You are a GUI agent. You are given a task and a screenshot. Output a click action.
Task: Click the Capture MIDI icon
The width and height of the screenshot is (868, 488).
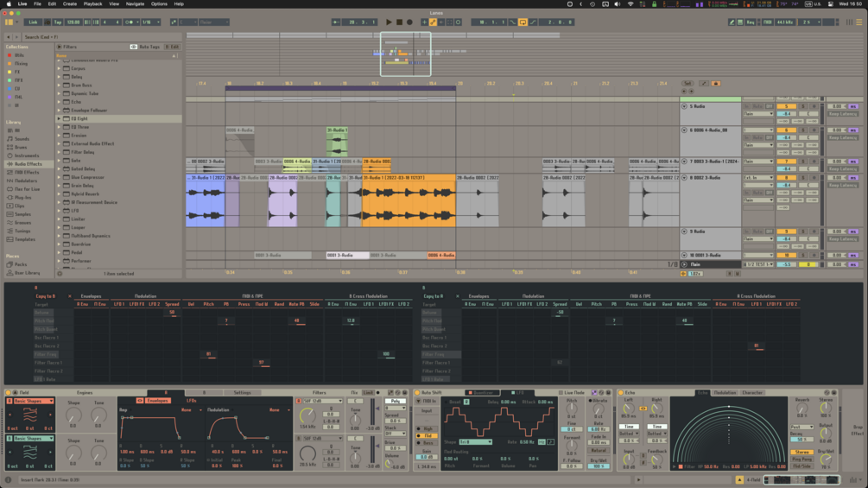click(449, 22)
